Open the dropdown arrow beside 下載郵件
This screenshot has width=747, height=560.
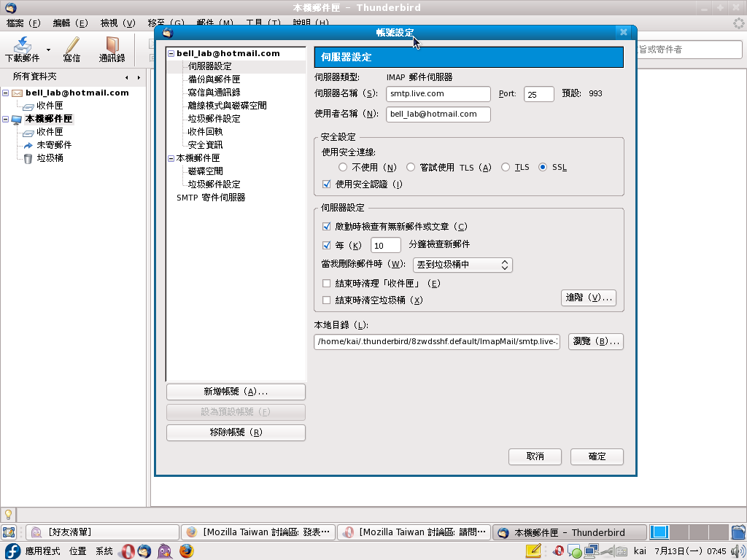[x=48, y=50]
